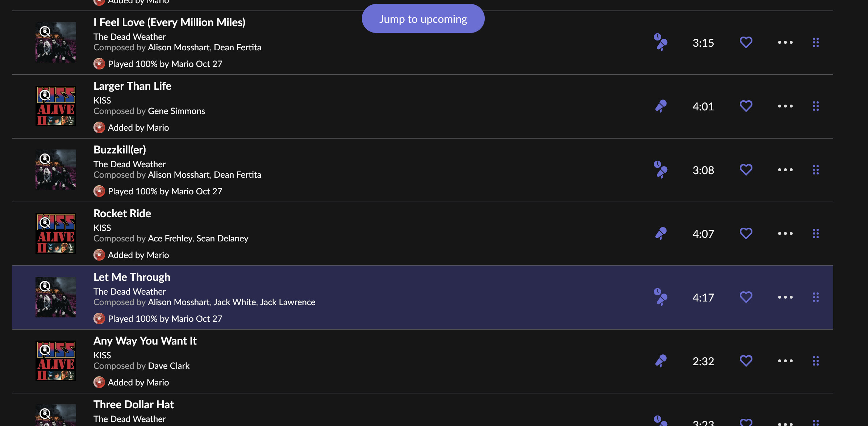
Task: Open lyrics icon for Rocket Ride
Action: tap(661, 233)
